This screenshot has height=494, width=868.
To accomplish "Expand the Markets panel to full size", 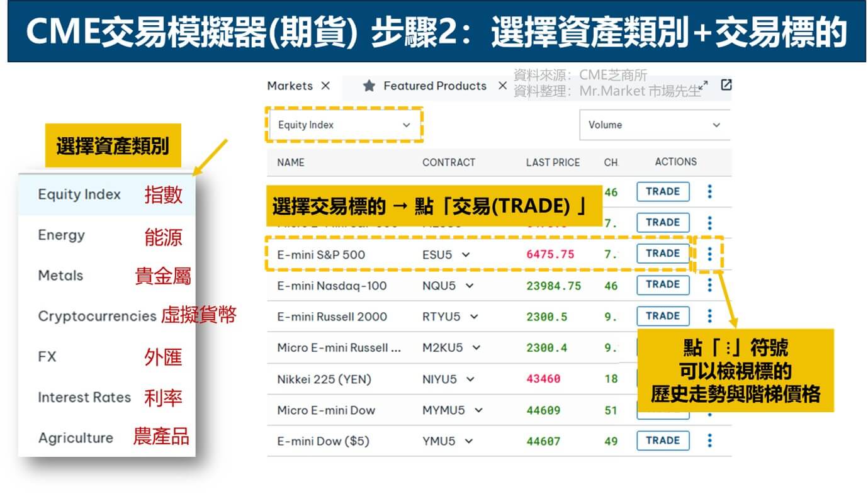I will 704,85.
